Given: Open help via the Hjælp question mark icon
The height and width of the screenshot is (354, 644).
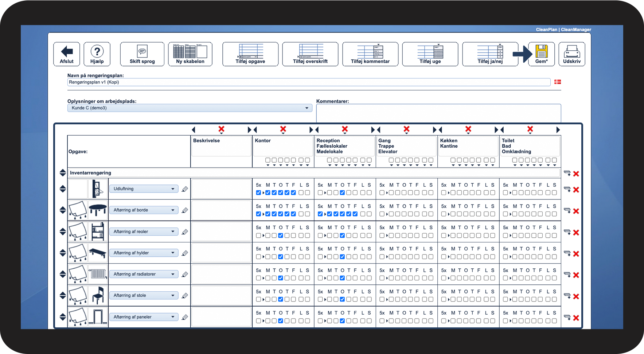Looking at the screenshot, I should pos(97,51).
